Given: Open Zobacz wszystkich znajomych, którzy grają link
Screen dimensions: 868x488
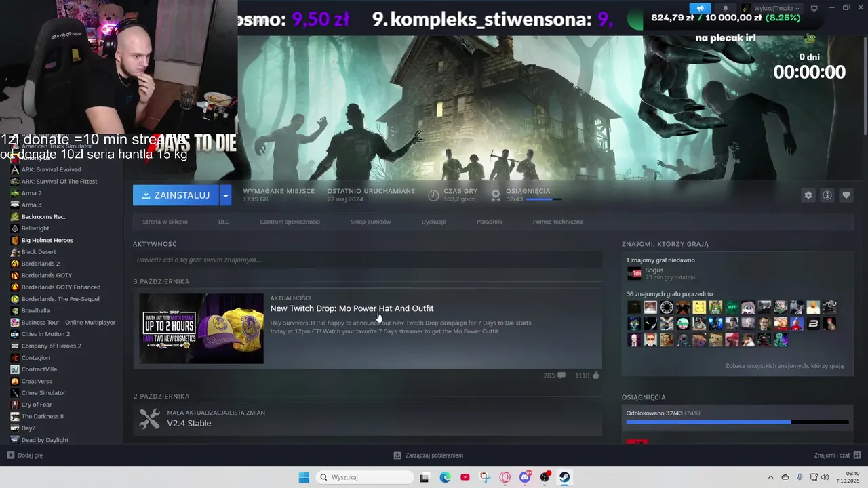Looking at the screenshot, I should click(x=784, y=365).
